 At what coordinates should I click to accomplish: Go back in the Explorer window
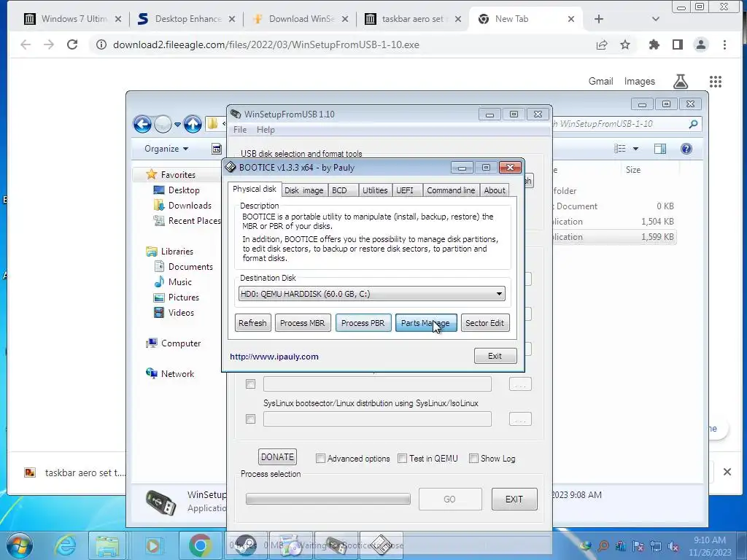(142, 124)
